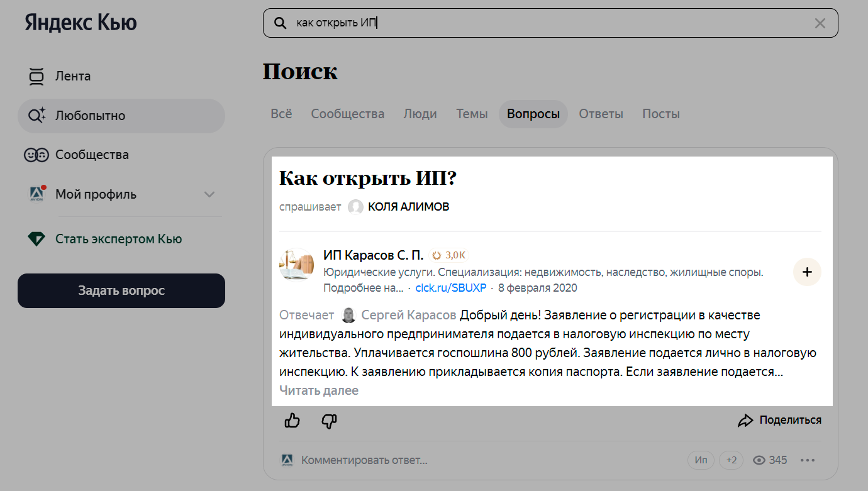Click the Сообщества faces icon
This screenshot has height=491, width=868.
[36, 155]
